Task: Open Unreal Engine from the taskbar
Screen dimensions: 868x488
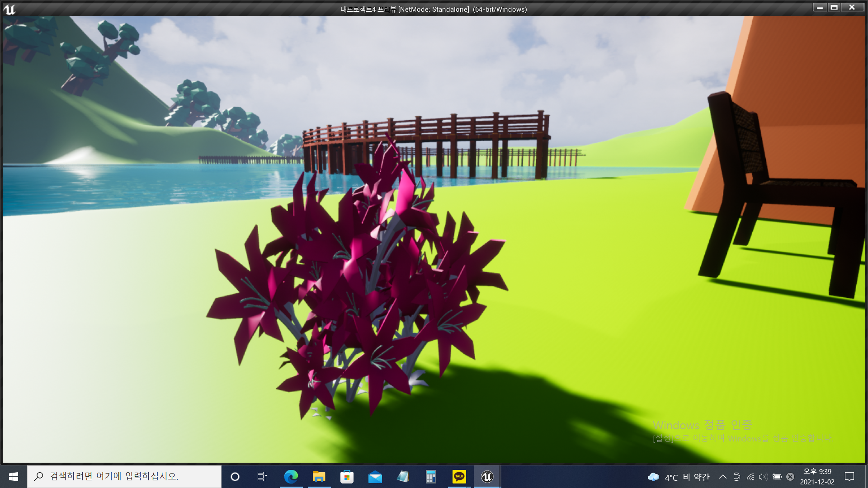Action: (487, 477)
